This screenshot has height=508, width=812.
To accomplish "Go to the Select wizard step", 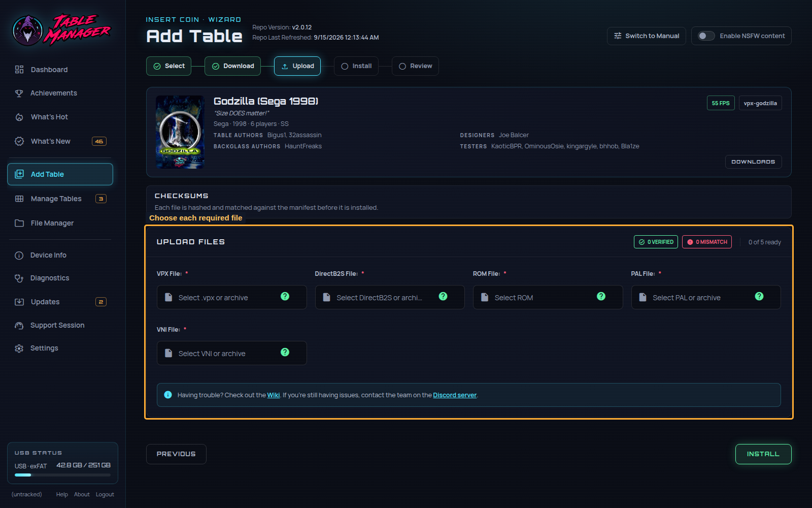I will 169,66.
